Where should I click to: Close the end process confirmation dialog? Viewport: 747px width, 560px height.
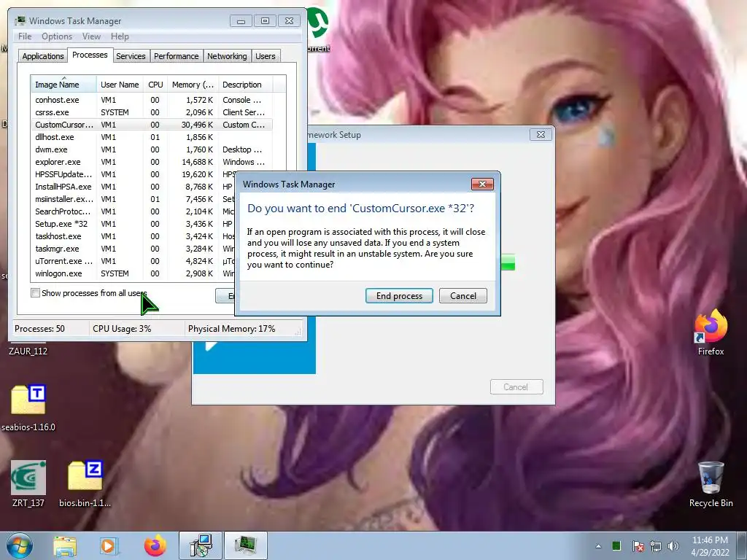click(x=482, y=184)
